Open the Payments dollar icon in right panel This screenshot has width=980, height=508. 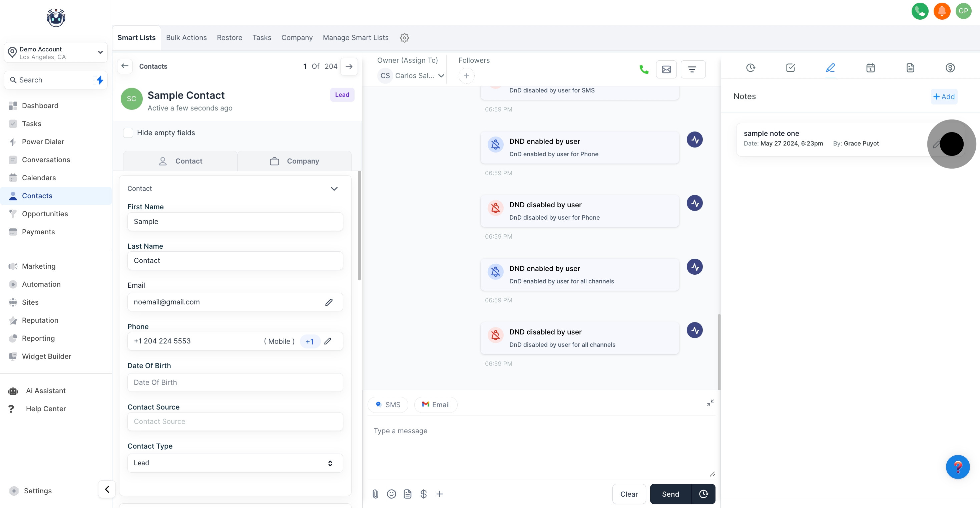(x=950, y=68)
